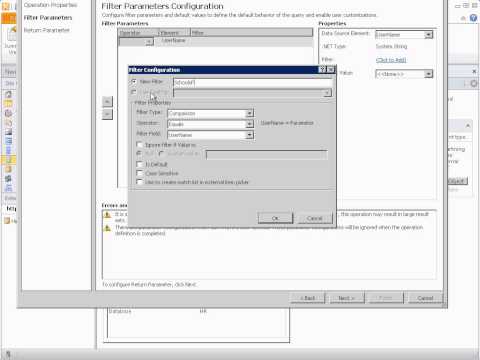480x360 pixels.
Task: Open Return Parameters wizard step
Action: click(x=47, y=30)
